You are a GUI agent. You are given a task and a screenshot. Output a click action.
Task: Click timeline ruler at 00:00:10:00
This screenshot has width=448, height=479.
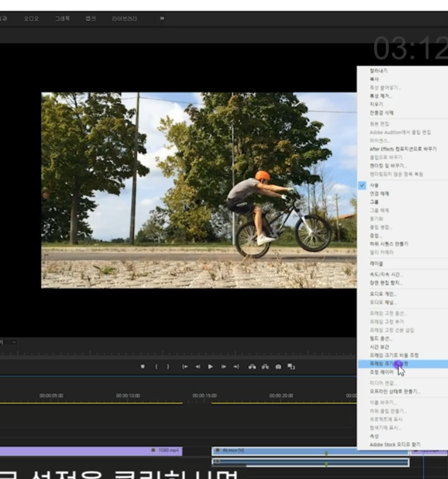point(128,395)
